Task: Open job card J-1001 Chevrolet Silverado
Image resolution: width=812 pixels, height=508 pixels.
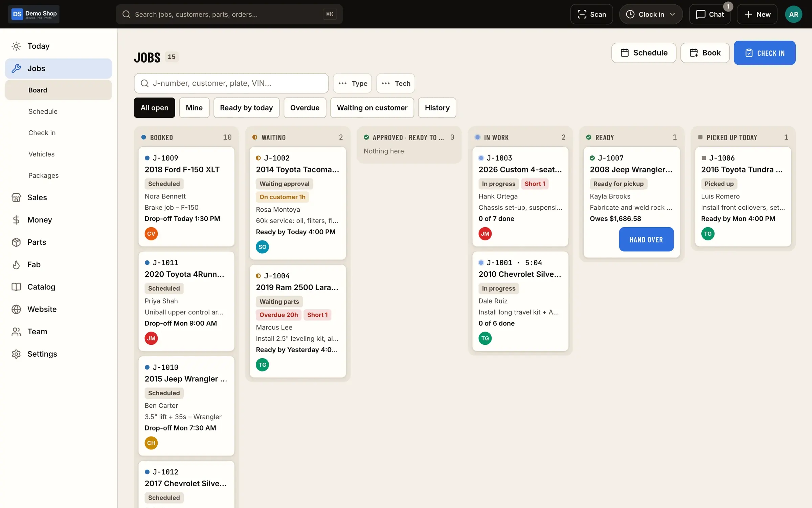Action: (x=520, y=301)
